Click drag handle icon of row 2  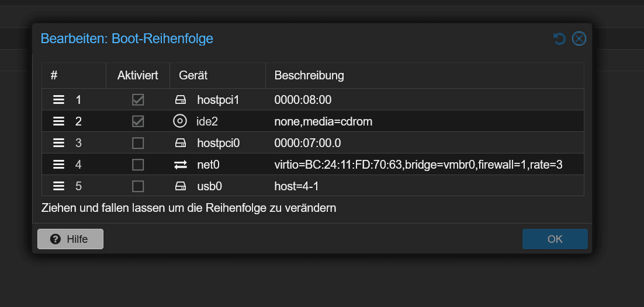tap(59, 121)
